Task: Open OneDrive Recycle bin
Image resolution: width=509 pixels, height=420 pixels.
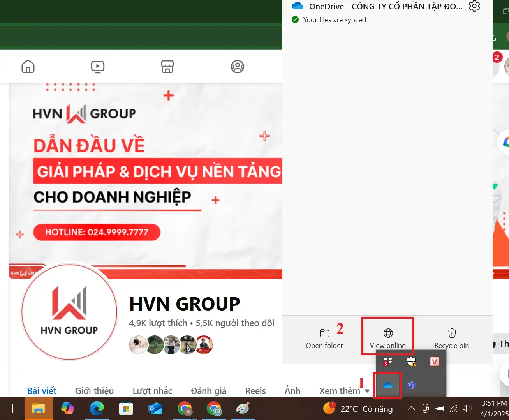Action: [x=451, y=338]
